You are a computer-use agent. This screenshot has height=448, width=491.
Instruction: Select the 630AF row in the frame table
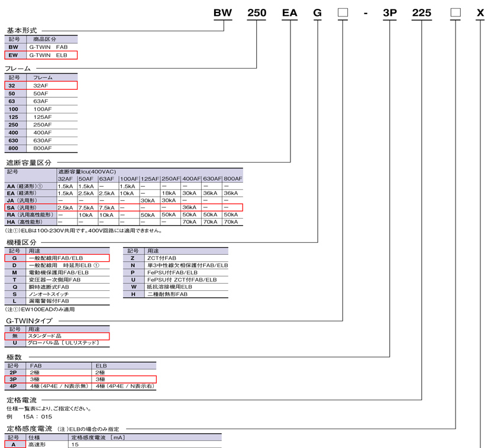coord(41,140)
